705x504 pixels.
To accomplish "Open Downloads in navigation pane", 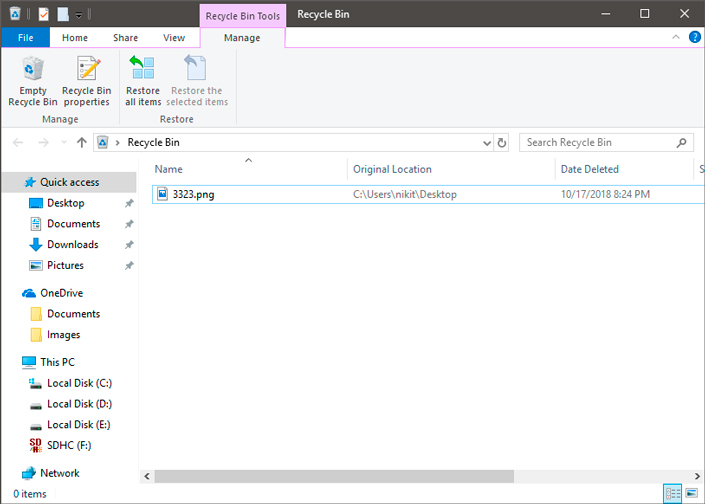I will 73,245.
